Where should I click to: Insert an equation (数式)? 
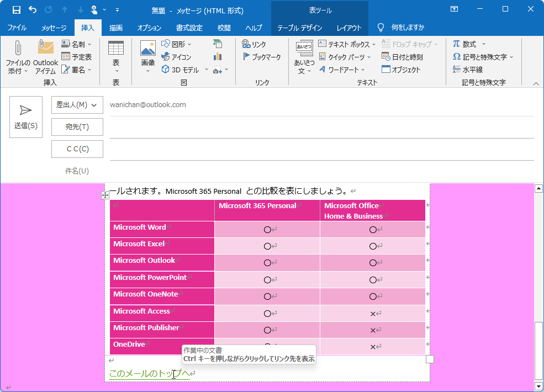tap(465, 44)
